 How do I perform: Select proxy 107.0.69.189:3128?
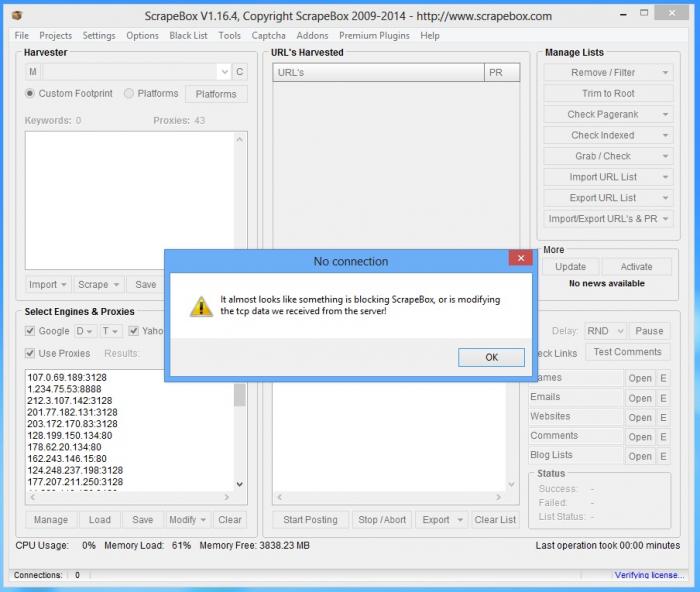coord(67,377)
